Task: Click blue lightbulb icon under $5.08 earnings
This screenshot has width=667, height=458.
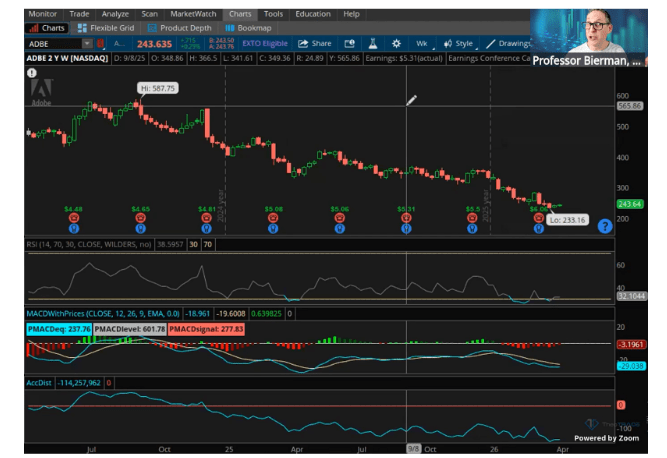Action: tap(273, 229)
